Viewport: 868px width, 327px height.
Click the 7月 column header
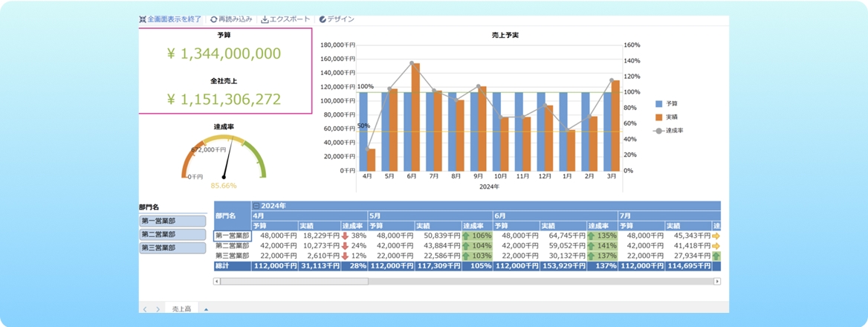[x=670, y=216]
